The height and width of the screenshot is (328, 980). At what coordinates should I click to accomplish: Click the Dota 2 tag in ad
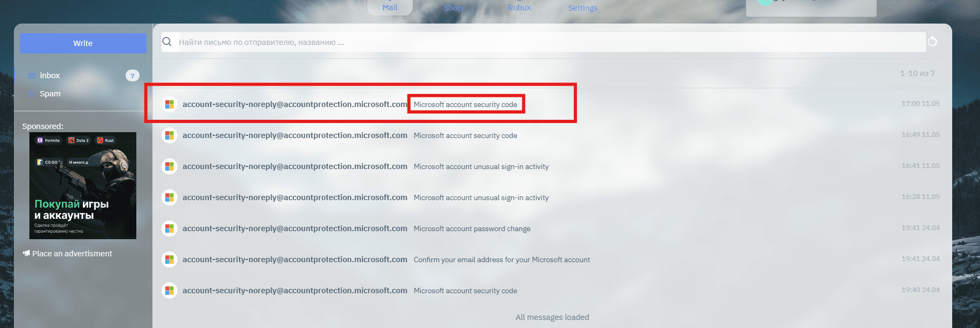[x=79, y=140]
